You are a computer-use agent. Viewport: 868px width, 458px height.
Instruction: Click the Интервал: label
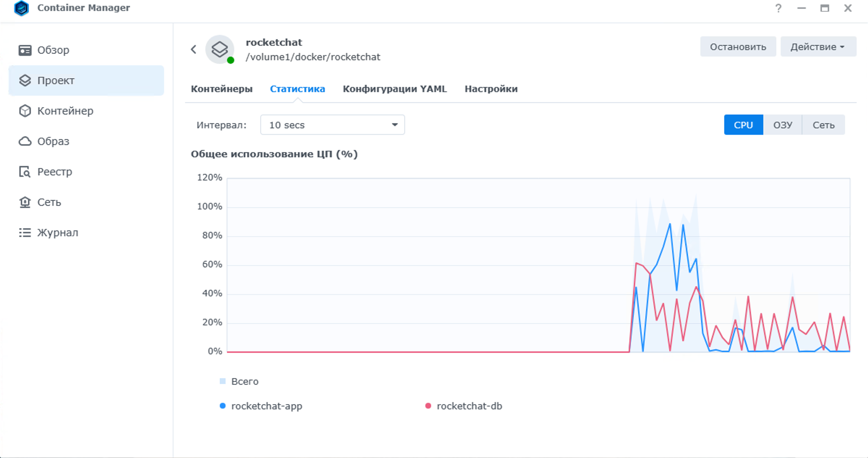click(222, 125)
